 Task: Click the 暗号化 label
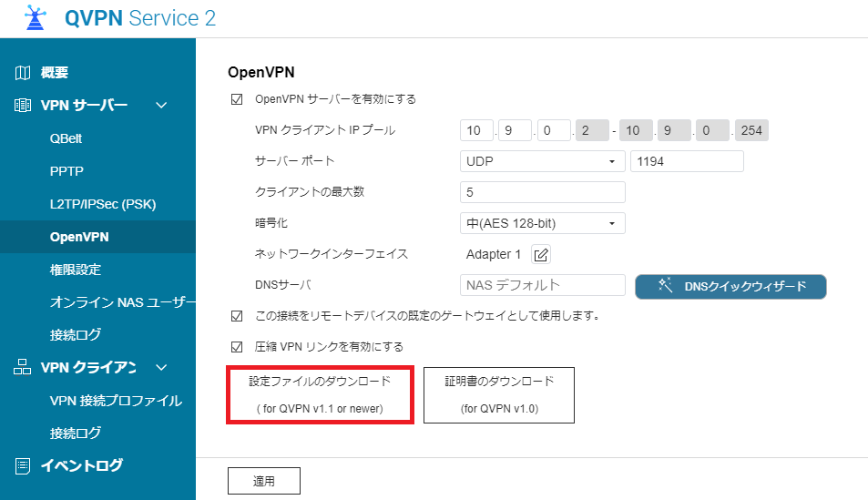point(271,223)
